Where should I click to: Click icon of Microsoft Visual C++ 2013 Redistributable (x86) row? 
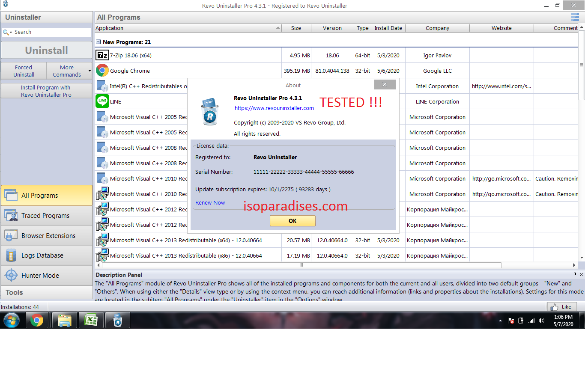[x=102, y=255]
